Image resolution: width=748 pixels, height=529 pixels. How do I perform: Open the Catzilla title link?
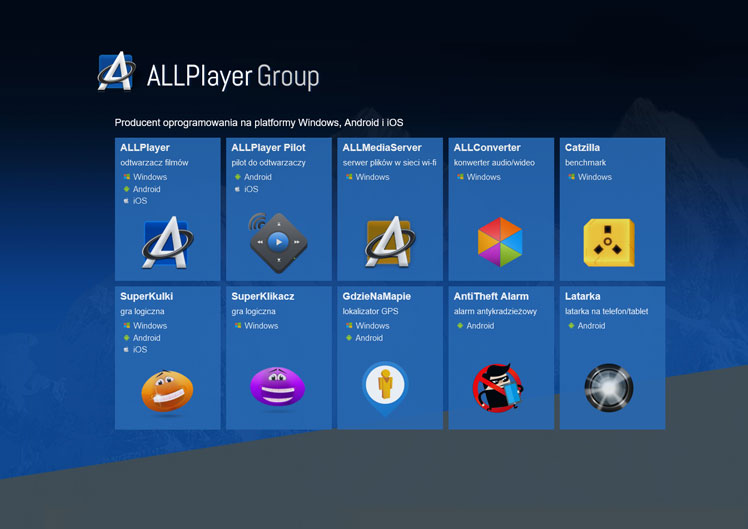(582, 148)
